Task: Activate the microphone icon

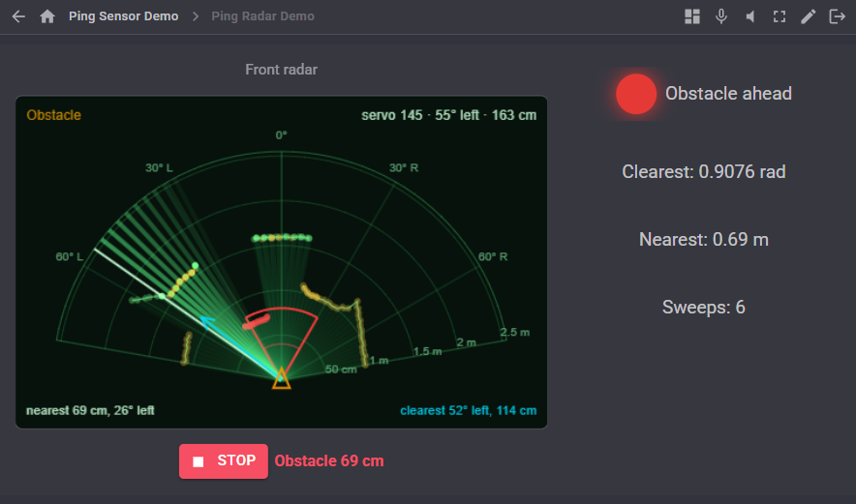Action: [721, 16]
